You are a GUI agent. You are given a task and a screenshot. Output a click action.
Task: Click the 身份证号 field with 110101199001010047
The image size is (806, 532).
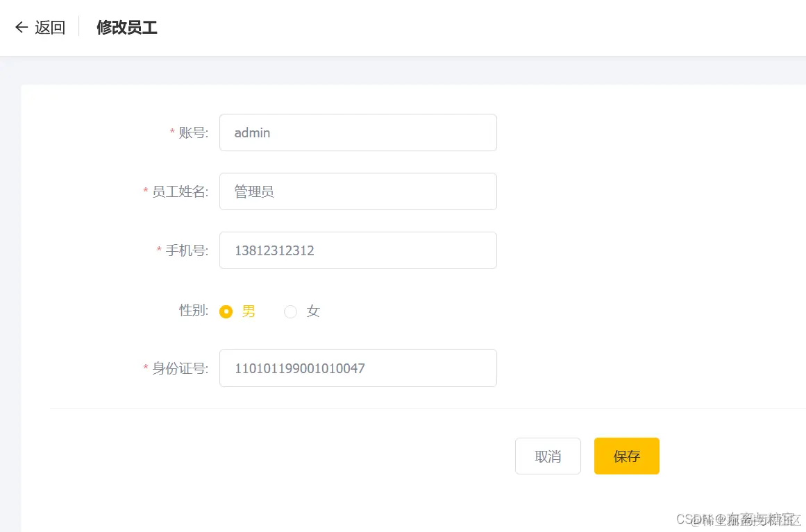coord(358,368)
